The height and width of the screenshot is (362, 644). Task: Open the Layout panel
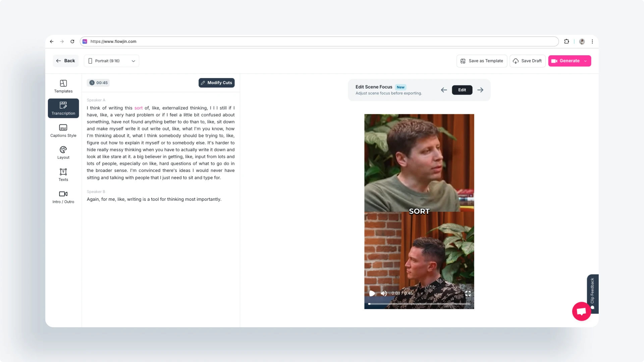click(63, 153)
